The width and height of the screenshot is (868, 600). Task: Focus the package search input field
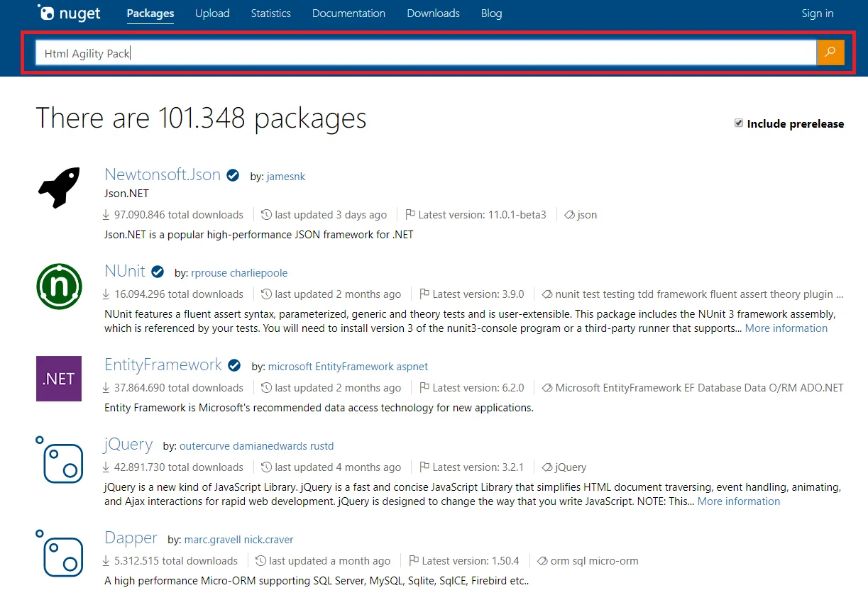point(426,52)
